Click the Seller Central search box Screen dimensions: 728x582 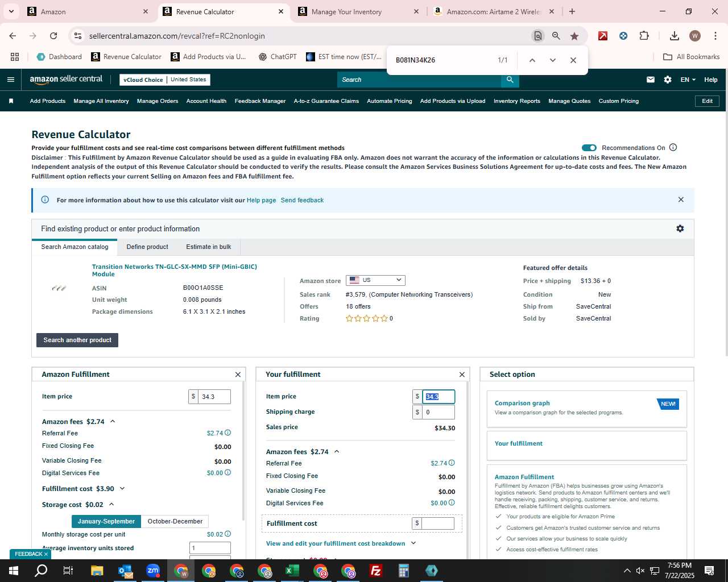[419, 80]
